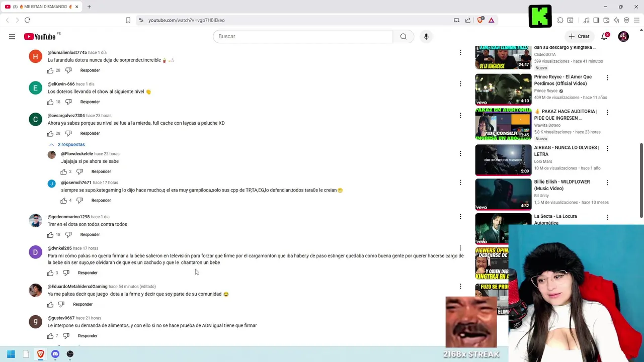
Task: Open the Brave Wallet icon
Action: point(606,20)
